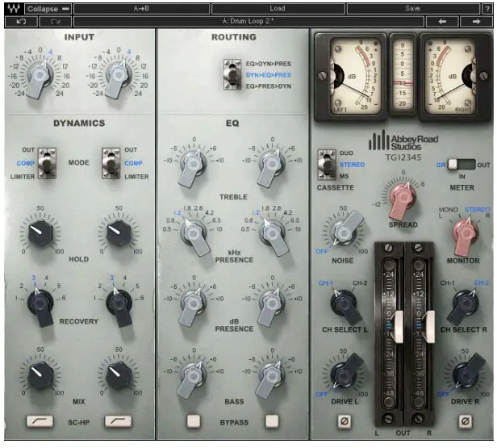Toggle left EQ Bypass button
Viewport: 497px width, 448px height.
coord(194,421)
